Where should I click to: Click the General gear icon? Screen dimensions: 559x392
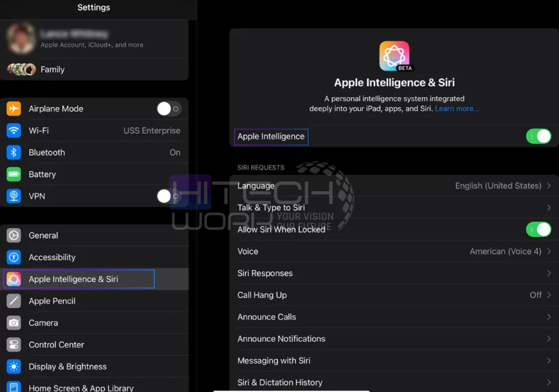pyautogui.click(x=14, y=235)
